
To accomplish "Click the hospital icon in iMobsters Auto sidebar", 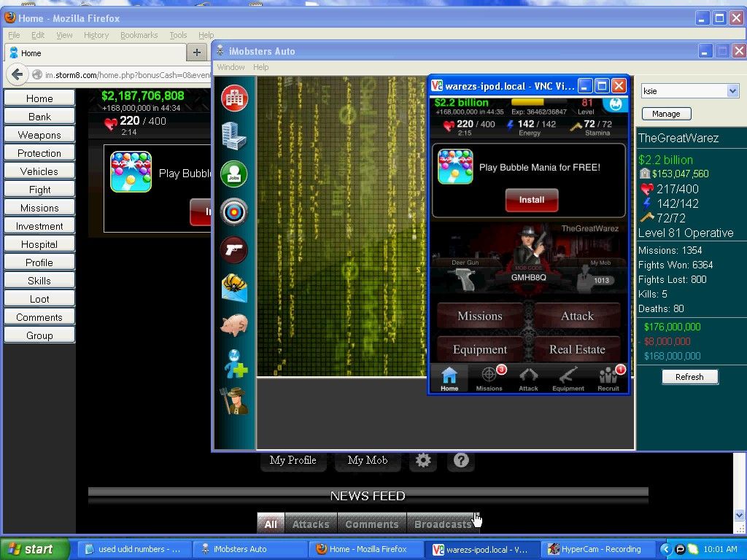I will coord(234,98).
